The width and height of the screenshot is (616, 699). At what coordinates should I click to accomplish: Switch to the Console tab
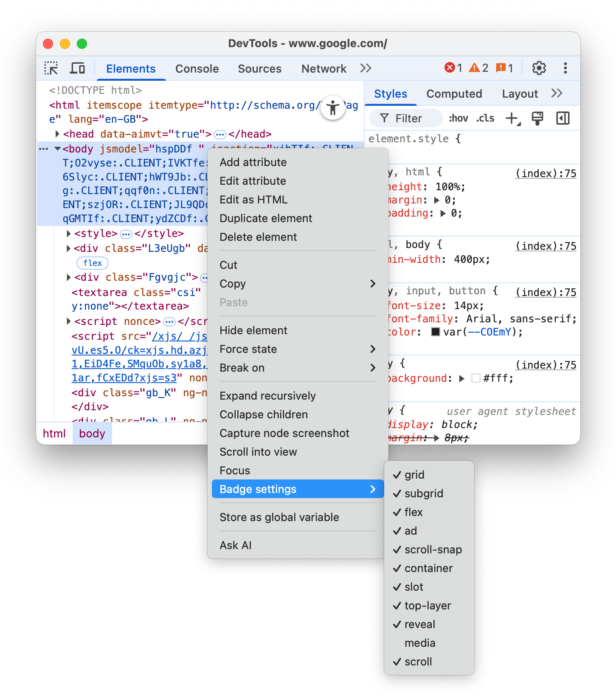(197, 69)
